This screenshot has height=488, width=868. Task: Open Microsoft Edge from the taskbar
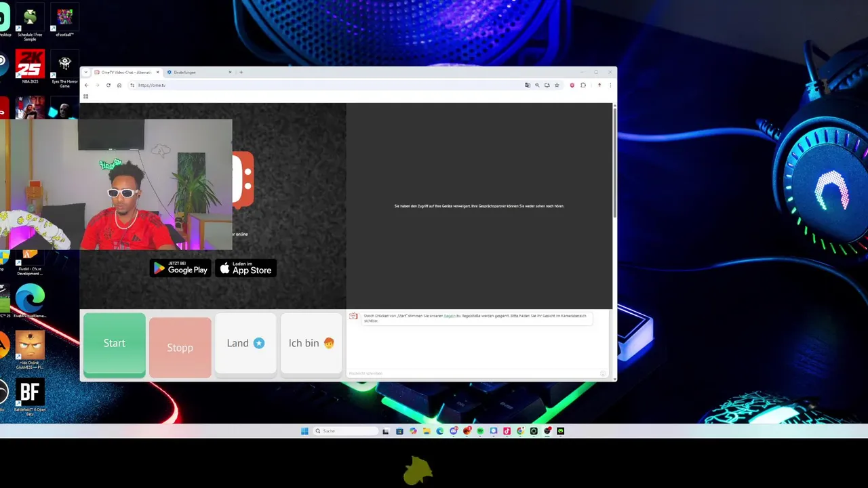pyautogui.click(x=439, y=431)
